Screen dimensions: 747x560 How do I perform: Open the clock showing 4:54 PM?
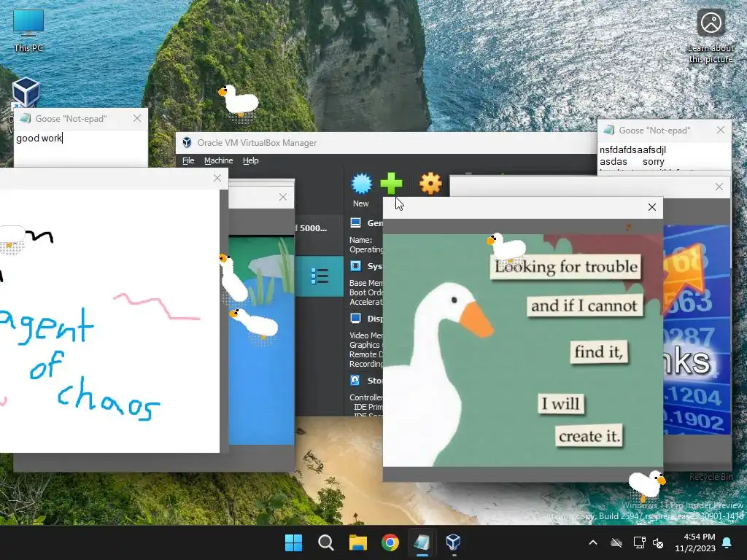pos(695,542)
